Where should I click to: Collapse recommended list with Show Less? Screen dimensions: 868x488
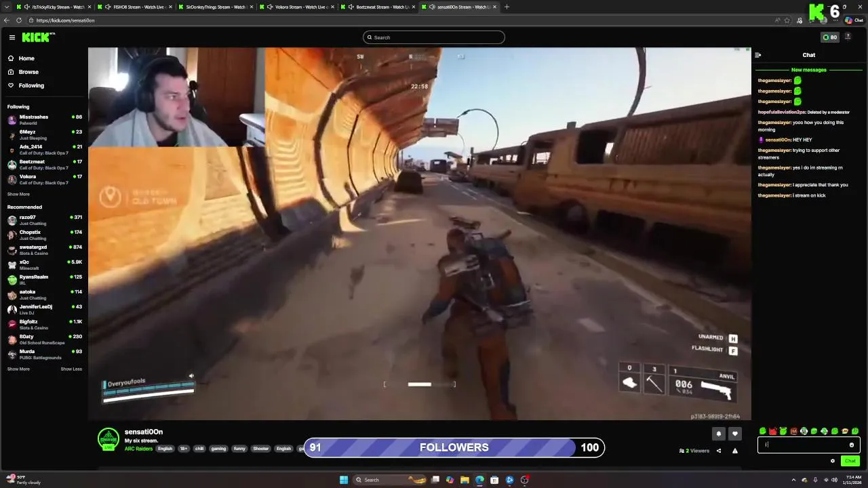click(x=71, y=369)
